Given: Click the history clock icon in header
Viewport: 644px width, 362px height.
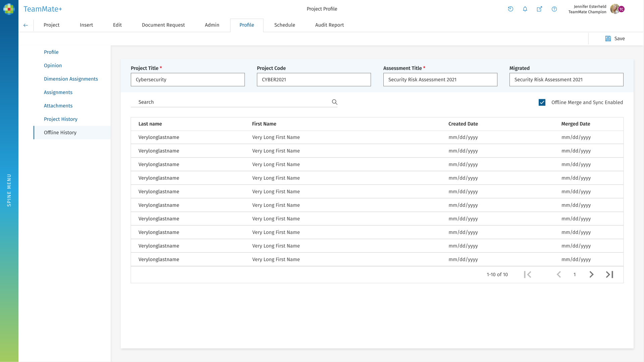Looking at the screenshot, I should [x=511, y=9].
